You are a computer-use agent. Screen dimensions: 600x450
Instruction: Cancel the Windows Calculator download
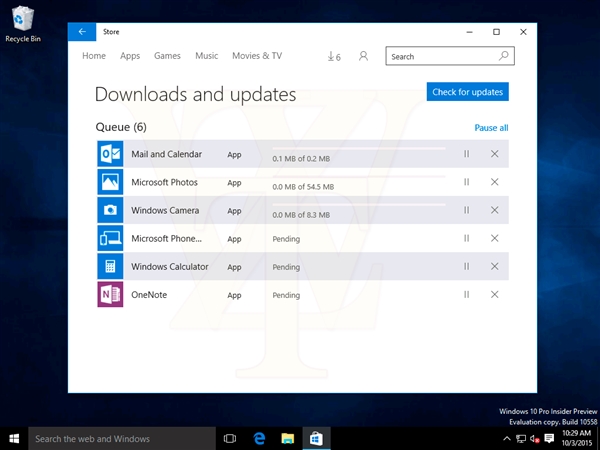pos(494,267)
